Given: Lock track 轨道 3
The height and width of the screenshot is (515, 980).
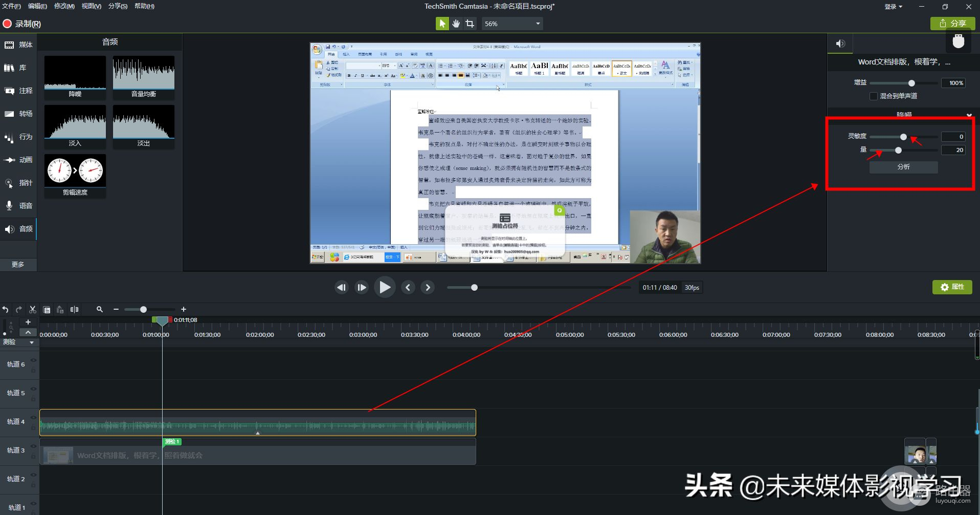Looking at the screenshot, I should [x=34, y=456].
